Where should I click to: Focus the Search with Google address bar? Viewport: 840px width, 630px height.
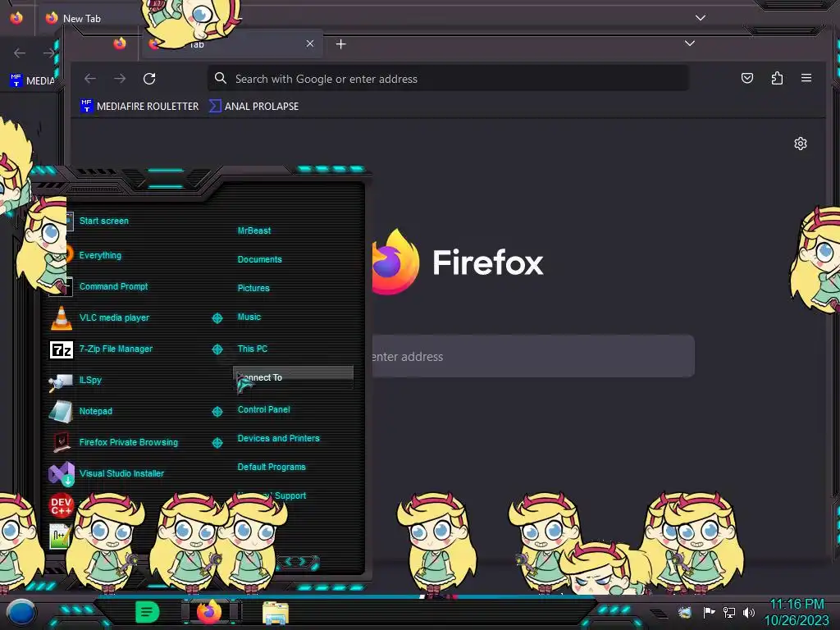(x=448, y=79)
